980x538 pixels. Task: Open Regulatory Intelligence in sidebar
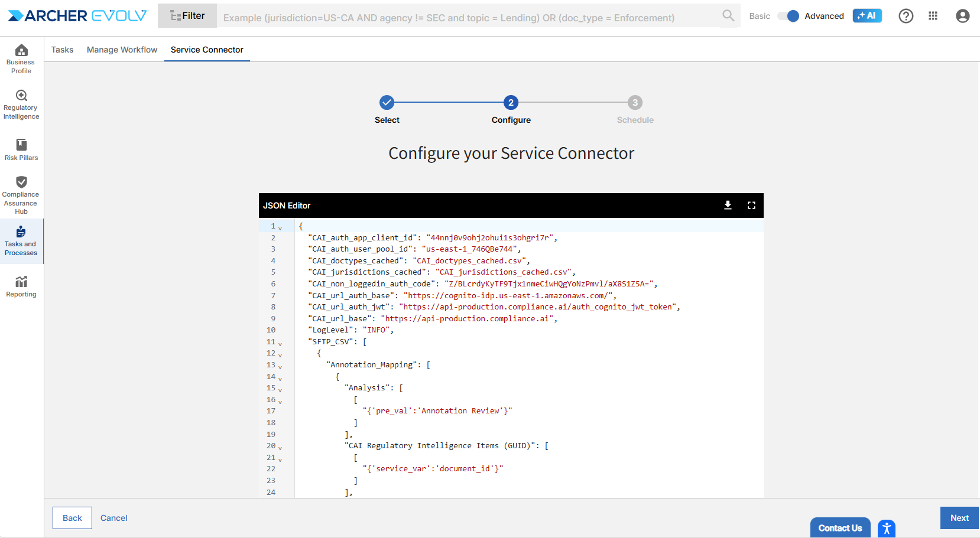pyautogui.click(x=21, y=105)
